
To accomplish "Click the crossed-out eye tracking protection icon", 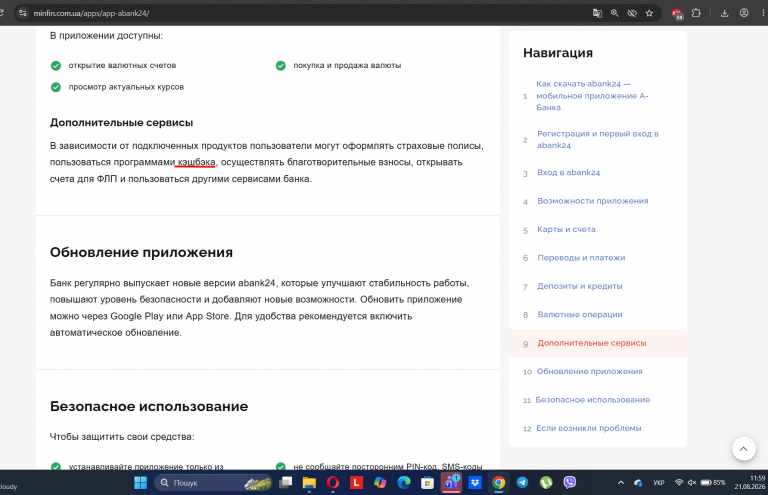I will click(x=632, y=13).
